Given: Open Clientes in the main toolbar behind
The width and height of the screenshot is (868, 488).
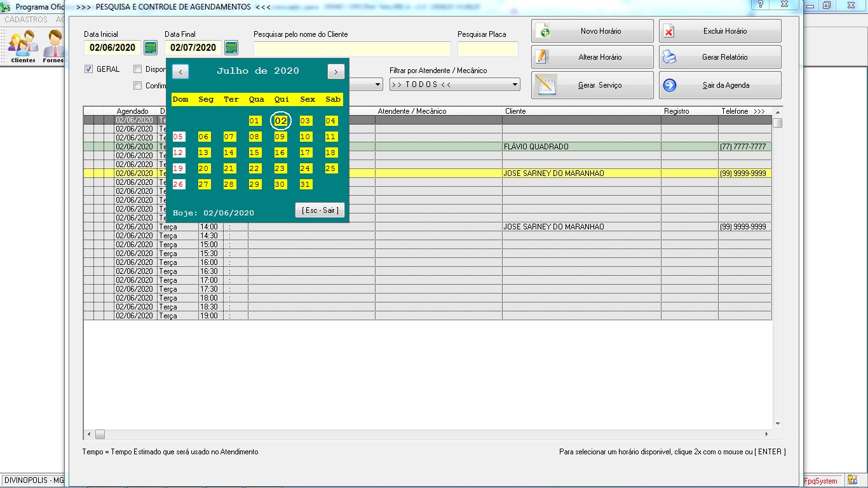Looking at the screenshot, I should 24,46.
